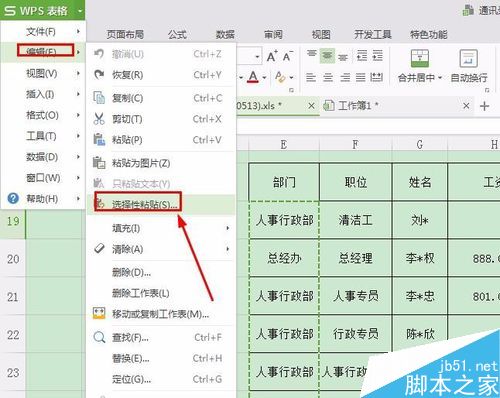The width and height of the screenshot is (500, 398).
Task: Switch to Developer Tools (开发工具) tab
Action: [x=373, y=34]
